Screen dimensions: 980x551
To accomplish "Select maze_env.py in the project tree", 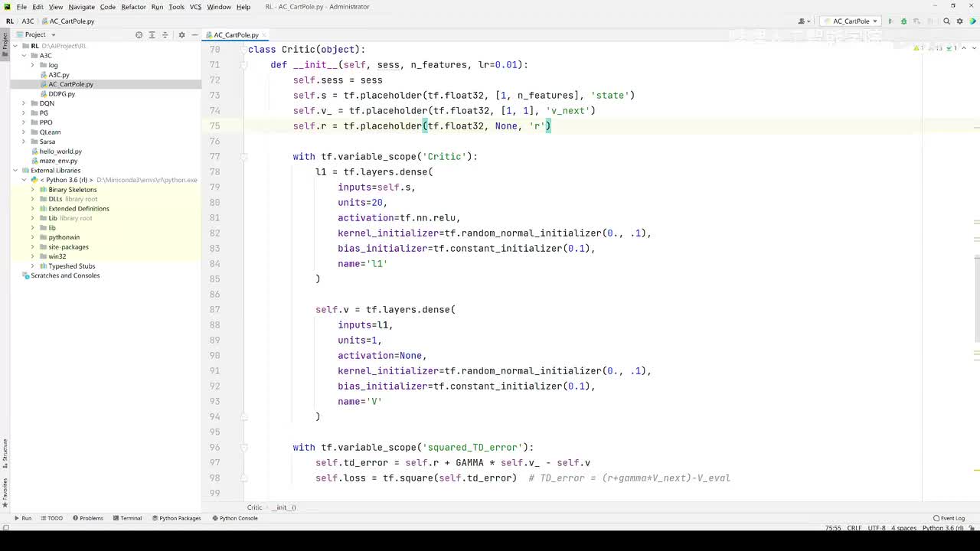I will tap(58, 161).
